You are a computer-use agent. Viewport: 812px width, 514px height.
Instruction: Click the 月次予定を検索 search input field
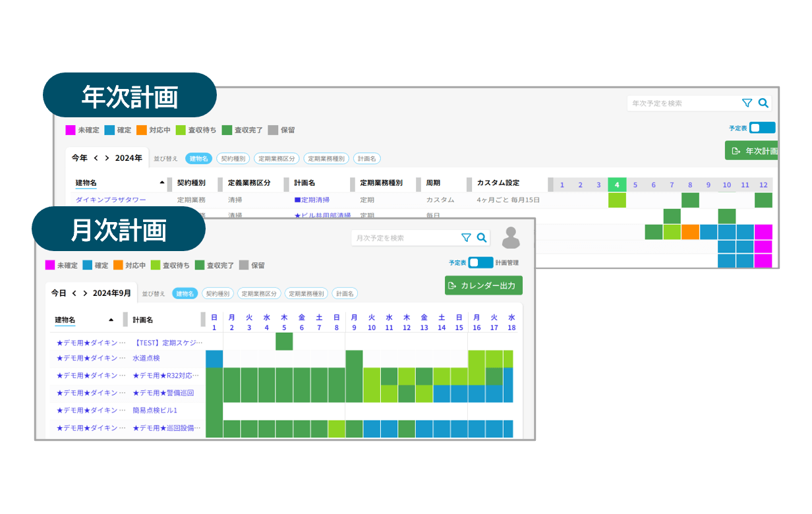[x=403, y=238]
